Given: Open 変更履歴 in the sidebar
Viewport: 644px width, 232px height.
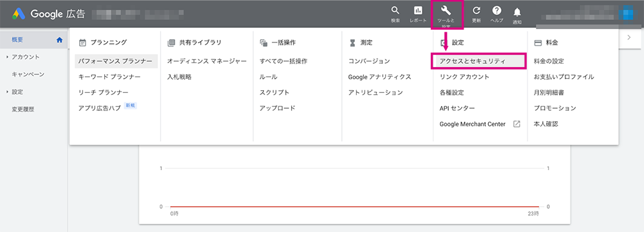Looking at the screenshot, I should [23, 110].
